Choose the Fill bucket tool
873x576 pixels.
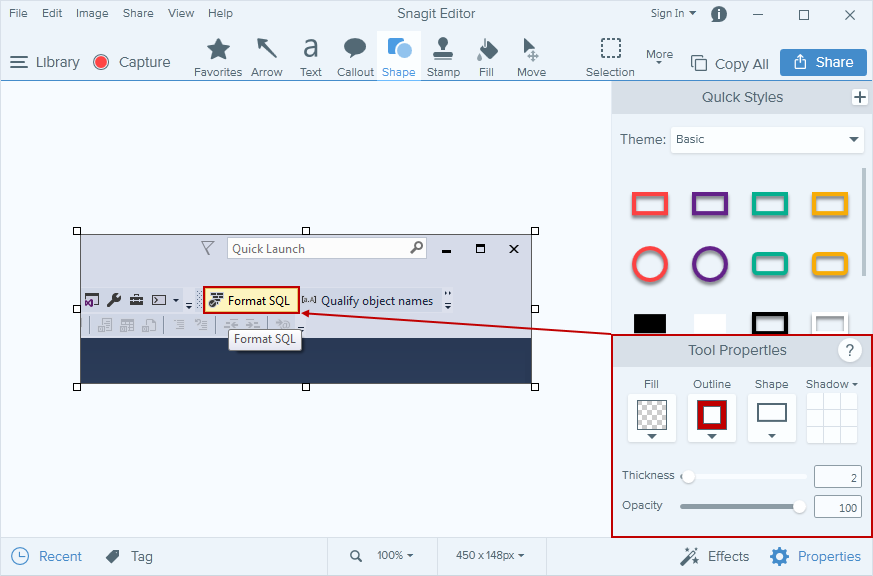coord(487,57)
